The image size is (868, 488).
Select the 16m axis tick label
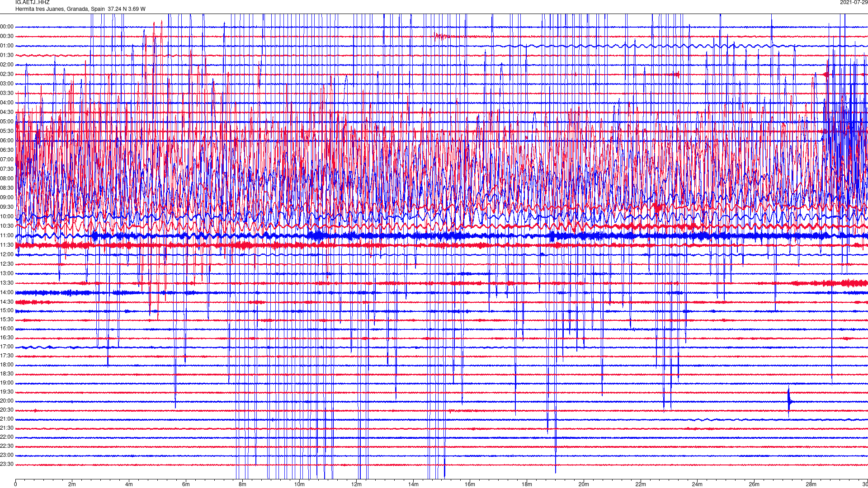pyautogui.click(x=470, y=484)
